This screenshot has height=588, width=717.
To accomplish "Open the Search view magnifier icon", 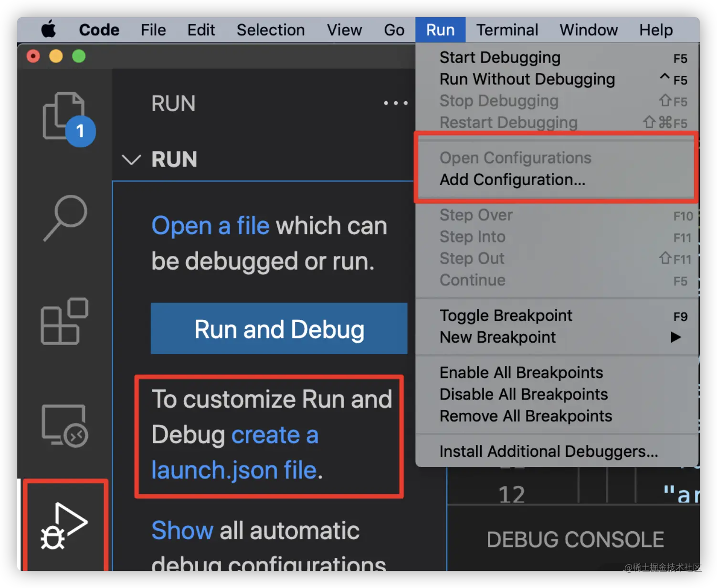I will pyautogui.click(x=65, y=217).
